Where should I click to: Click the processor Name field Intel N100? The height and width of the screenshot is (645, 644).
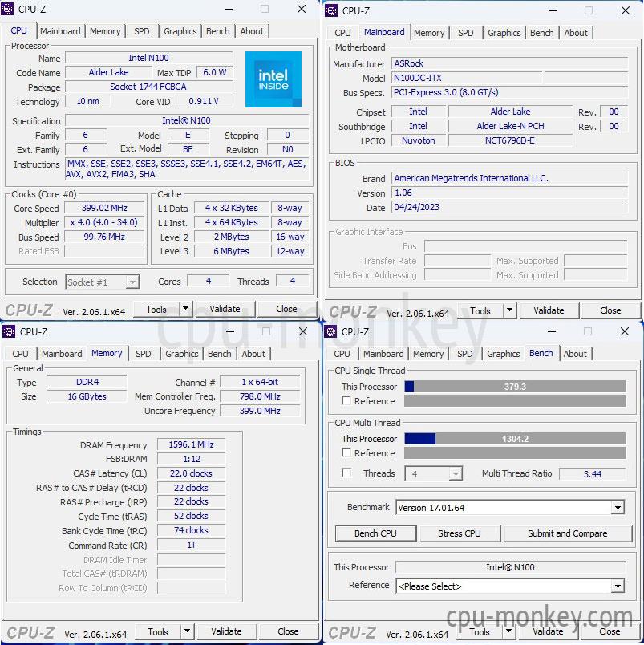149,58
